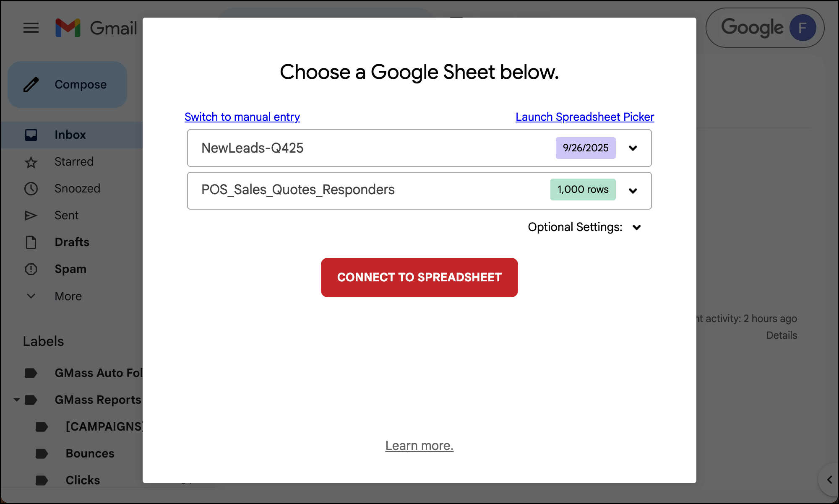Expand the NewLeads-Q425 sheet dropdown
Viewport: 839px width, 504px height.
click(633, 148)
